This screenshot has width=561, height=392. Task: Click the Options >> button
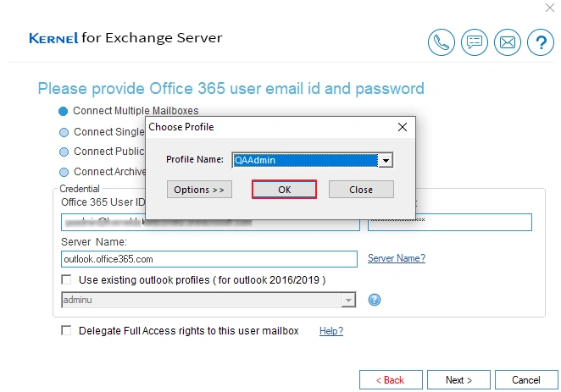(199, 190)
